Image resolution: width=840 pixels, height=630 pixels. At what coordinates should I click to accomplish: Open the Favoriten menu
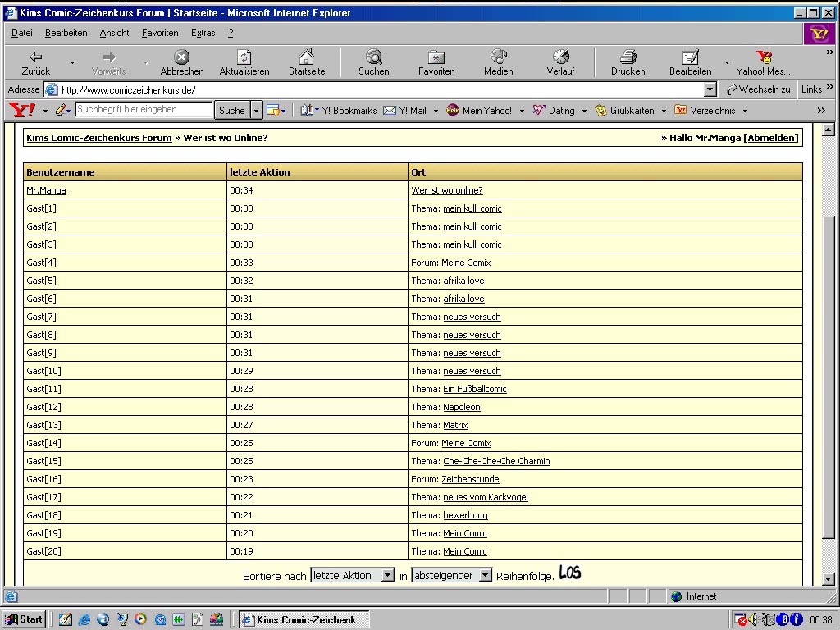[x=160, y=33]
